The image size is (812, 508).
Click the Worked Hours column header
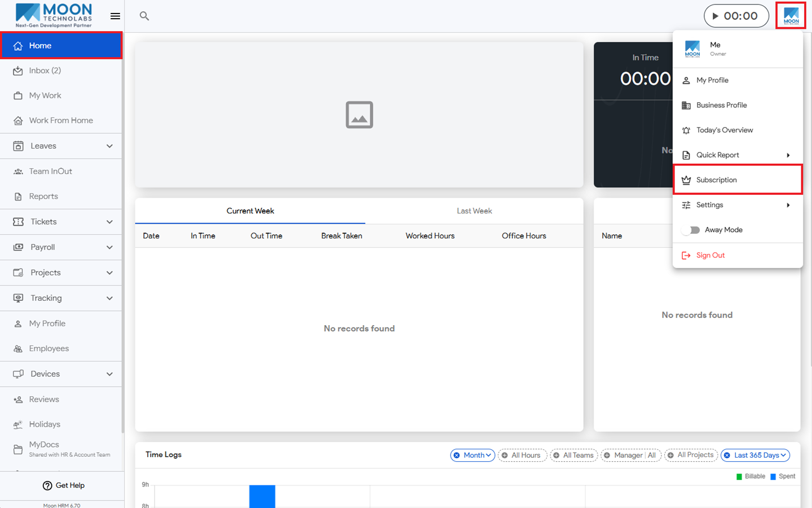[430, 236]
